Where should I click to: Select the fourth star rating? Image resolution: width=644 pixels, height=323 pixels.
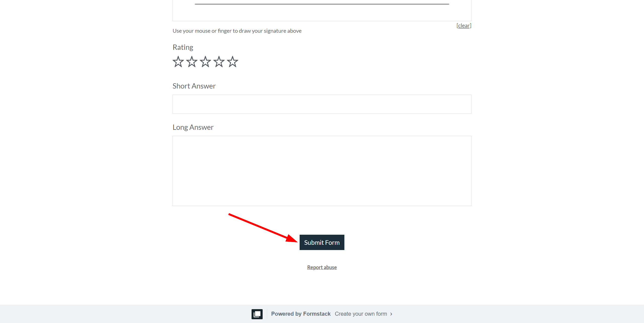(218, 61)
